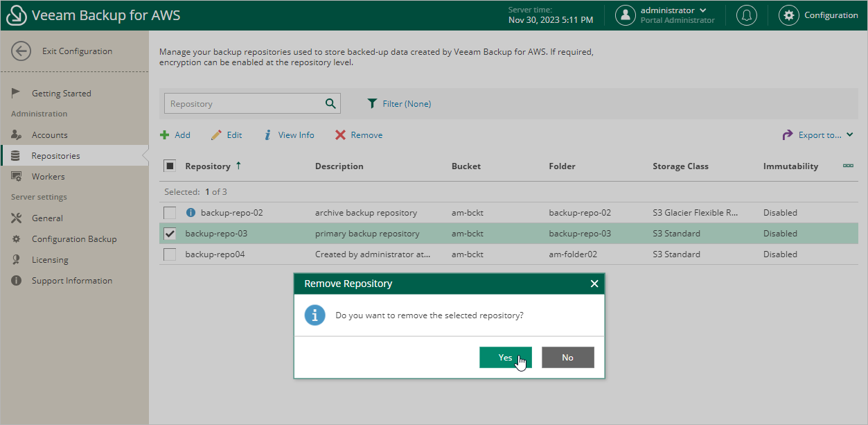Click the Storage Class column header

coord(680,166)
